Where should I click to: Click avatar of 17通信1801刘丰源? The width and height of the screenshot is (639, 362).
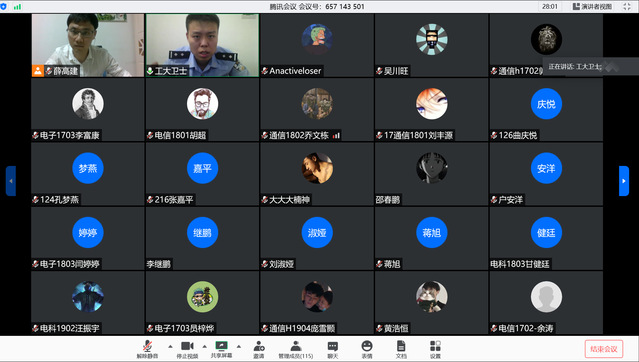432,104
